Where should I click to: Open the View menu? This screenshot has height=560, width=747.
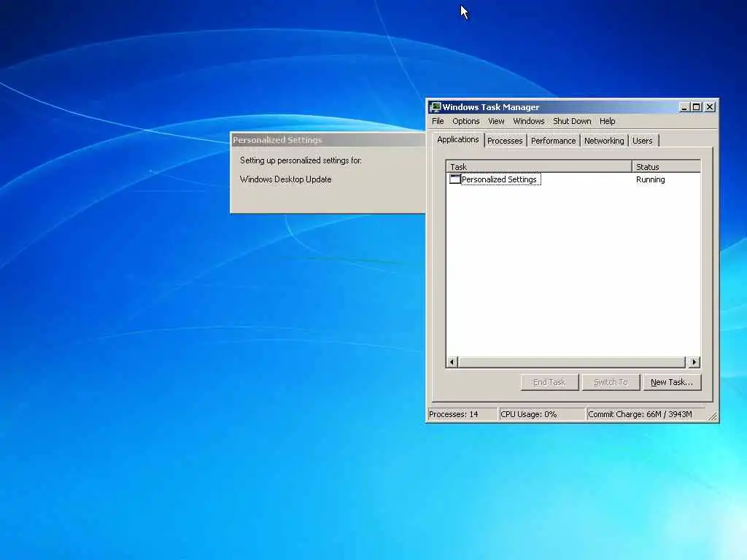coord(496,122)
